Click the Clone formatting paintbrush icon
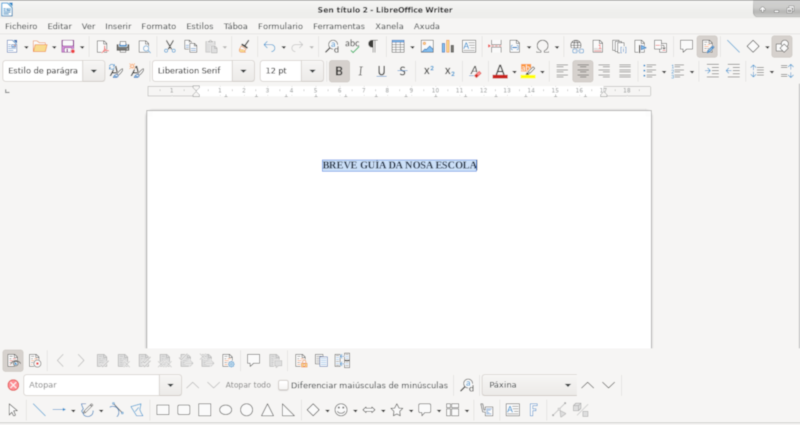Screen dimensions: 800x425 click(x=244, y=46)
